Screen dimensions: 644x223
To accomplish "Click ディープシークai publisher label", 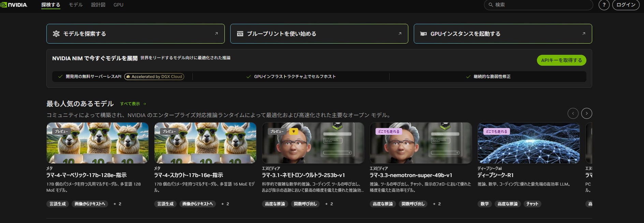I will [x=489, y=168].
